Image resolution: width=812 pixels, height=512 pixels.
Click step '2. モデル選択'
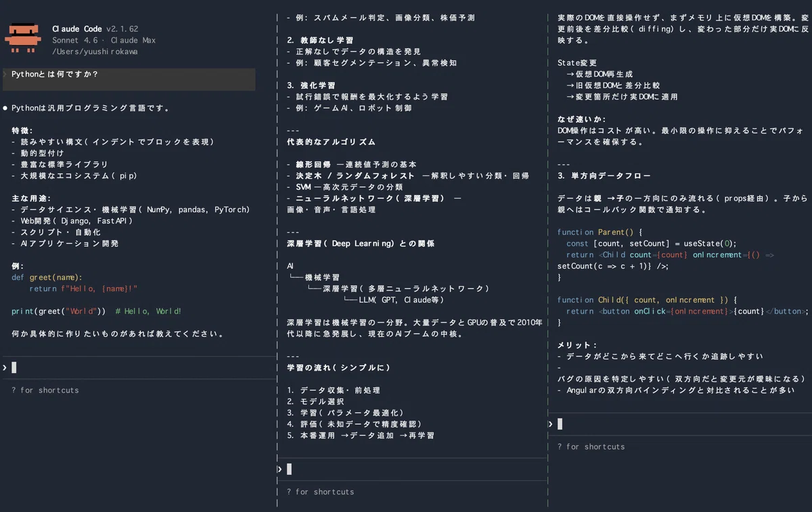coord(315,402)
